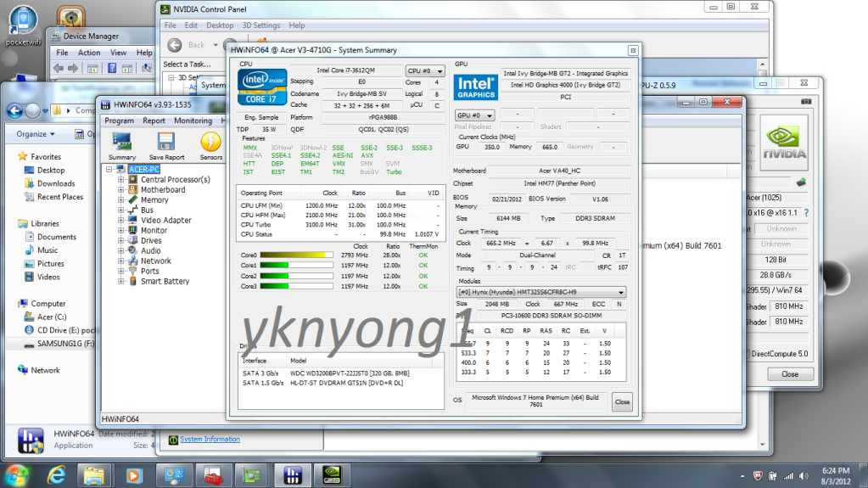The image size is (868, 488).
Task: Open Desktop menu in NVIDIA Control Panel
Action: click(220, 25)
